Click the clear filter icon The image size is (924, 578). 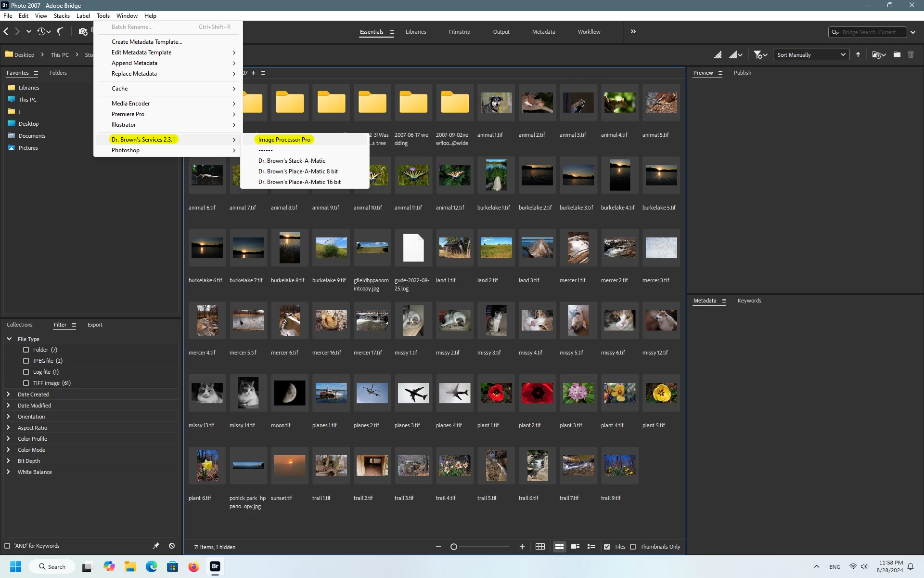(172, 546)
